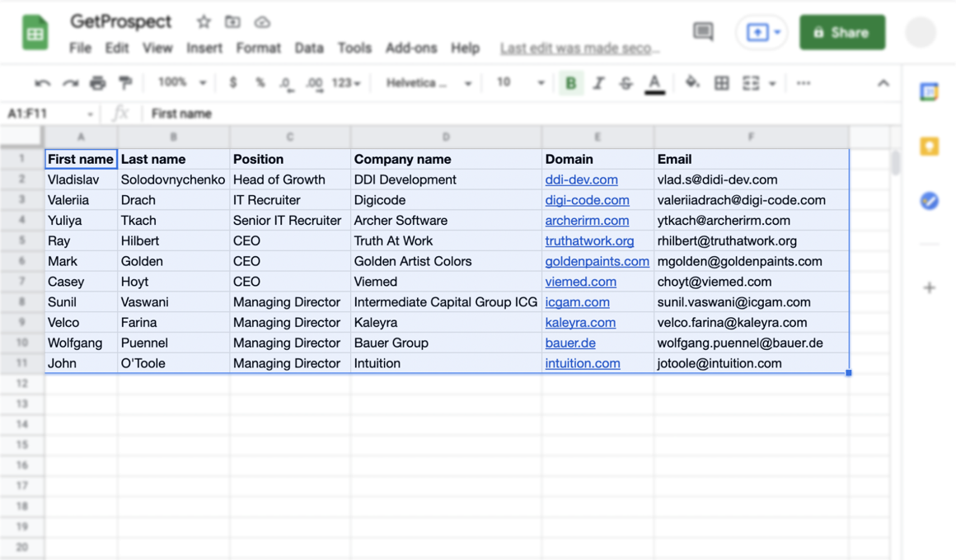The height and width of the screenshot is (560, 956).
Task: Open the File menu
Action: (x=80, y=48)
